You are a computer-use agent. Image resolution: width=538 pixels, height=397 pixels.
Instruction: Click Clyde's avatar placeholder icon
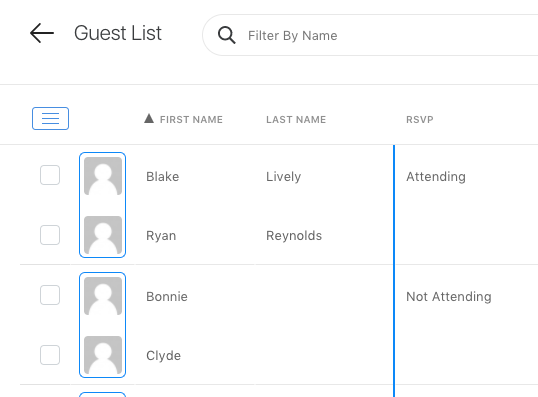click(x=103, y=355)
